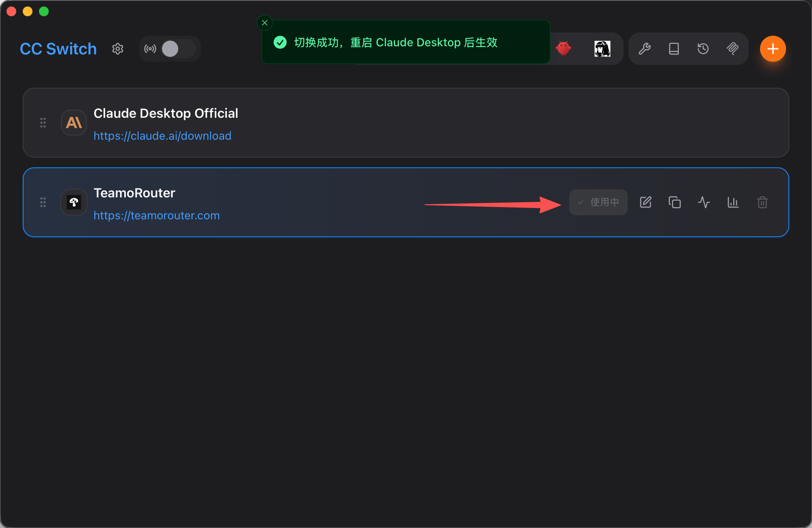Click the 使用中 status button
This screenshot has width=812, height=528.
pos(598,202)
